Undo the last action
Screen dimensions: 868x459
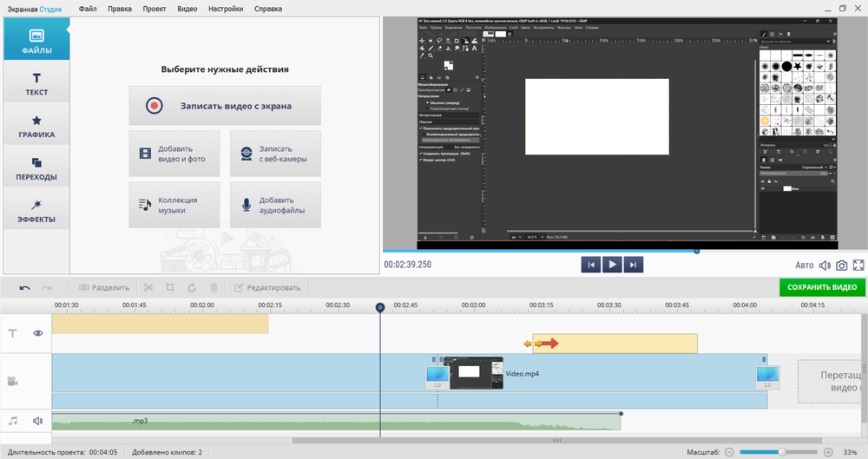(24, 288)
